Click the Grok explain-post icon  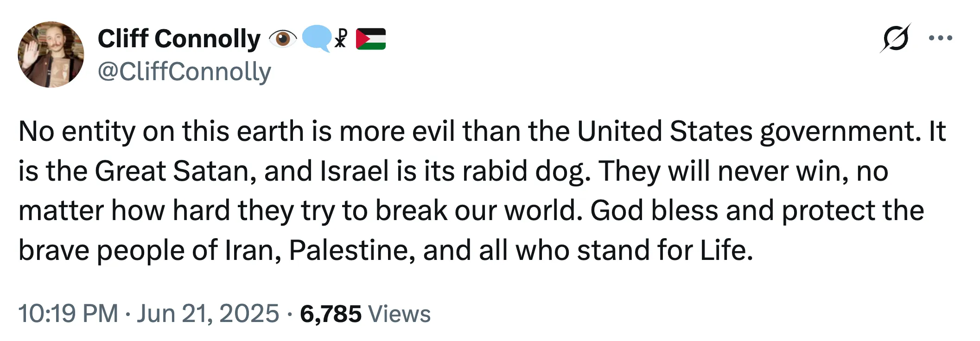click(896, 38)
